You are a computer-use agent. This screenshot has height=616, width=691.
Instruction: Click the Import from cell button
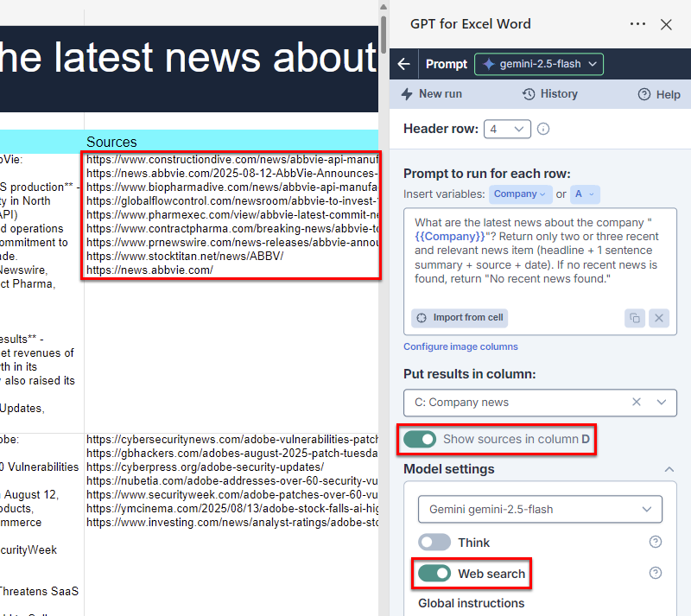[x=460, y=318]
